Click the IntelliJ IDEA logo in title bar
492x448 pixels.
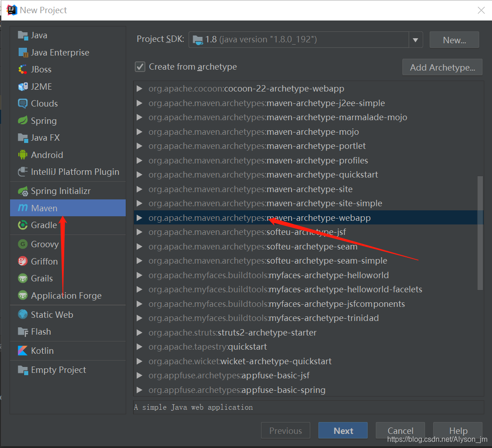point(11,10)
